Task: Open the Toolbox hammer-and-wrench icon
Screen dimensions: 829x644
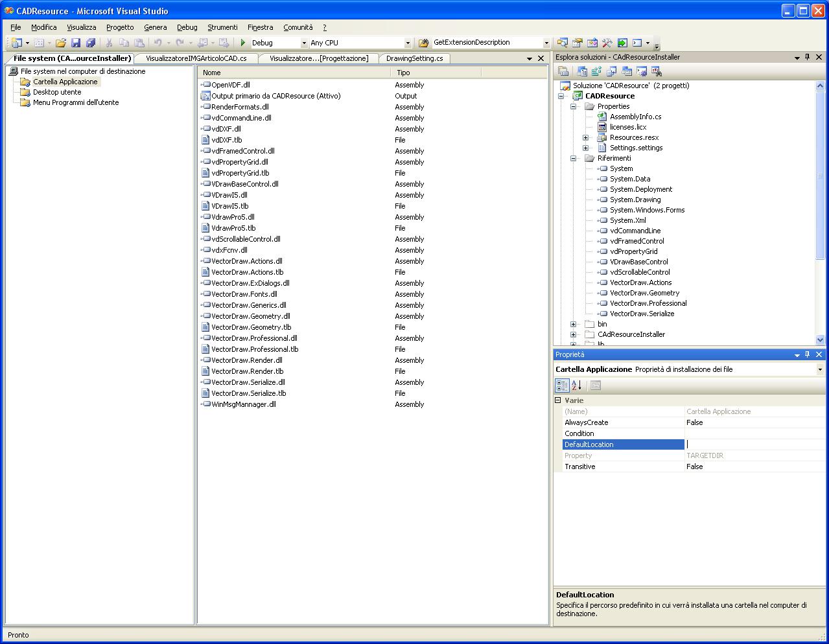Action: point(607,43)
